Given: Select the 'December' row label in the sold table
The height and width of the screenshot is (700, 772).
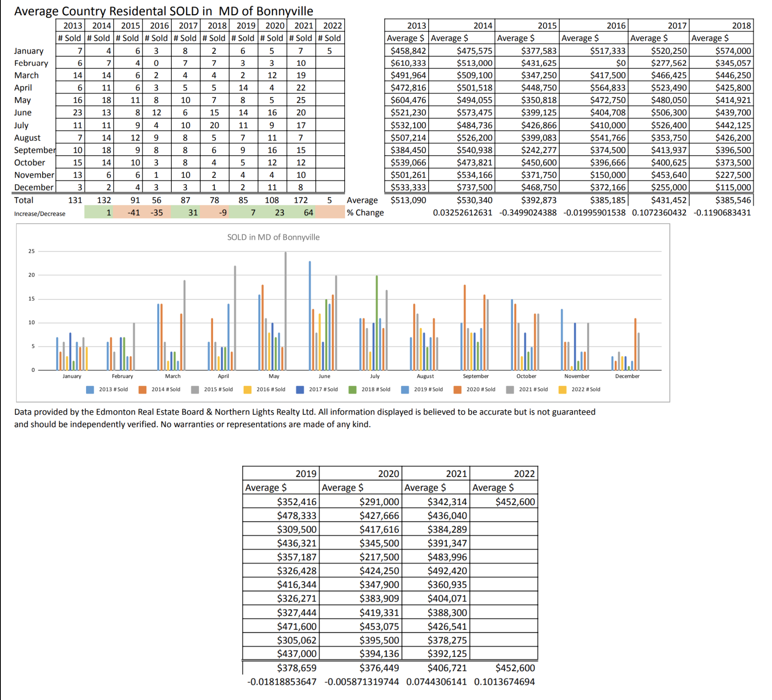Looking at the screenshot, I should click(x=34, y=187).
